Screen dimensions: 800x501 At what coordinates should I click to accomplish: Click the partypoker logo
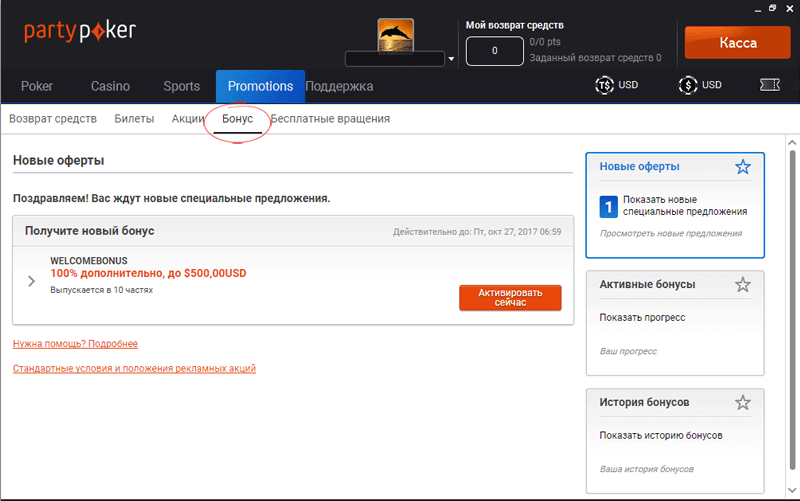[x=80, y=31]
